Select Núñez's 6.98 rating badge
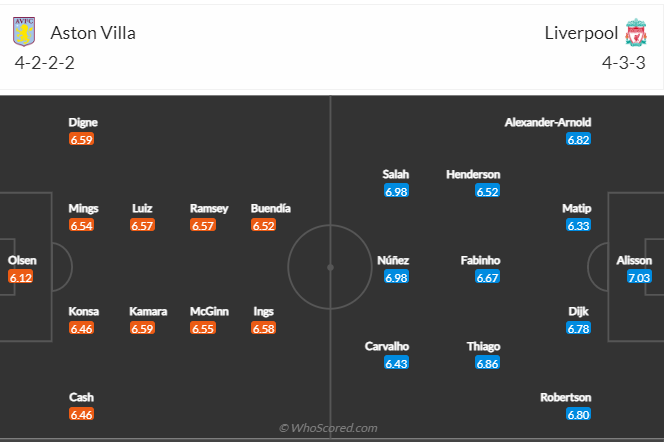 click(396, 277)
